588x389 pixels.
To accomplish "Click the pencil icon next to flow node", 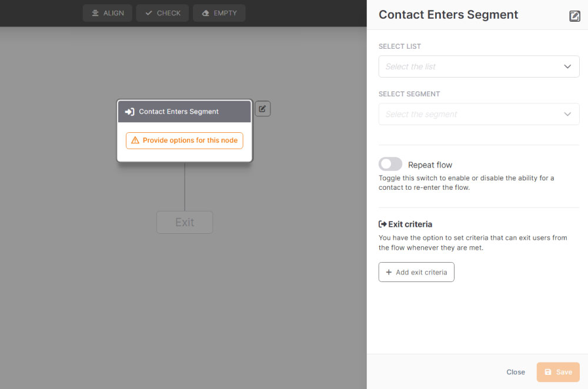I will click(262, 109).
